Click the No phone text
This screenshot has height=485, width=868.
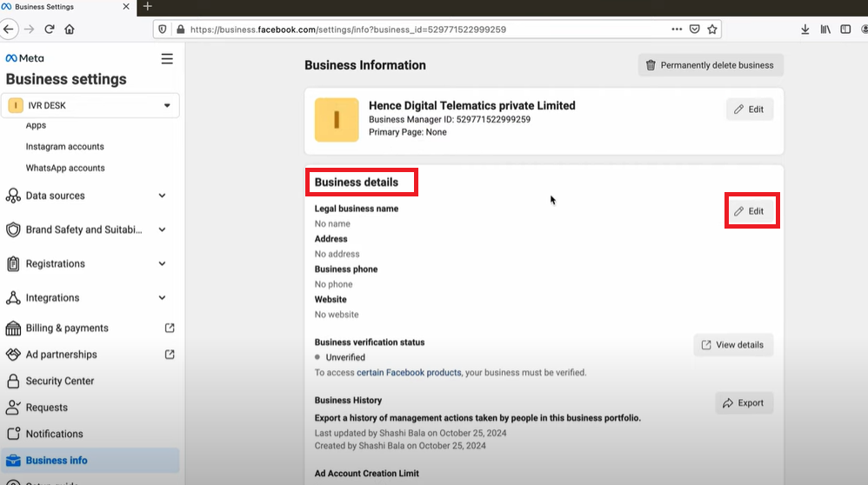click(333, 284)
